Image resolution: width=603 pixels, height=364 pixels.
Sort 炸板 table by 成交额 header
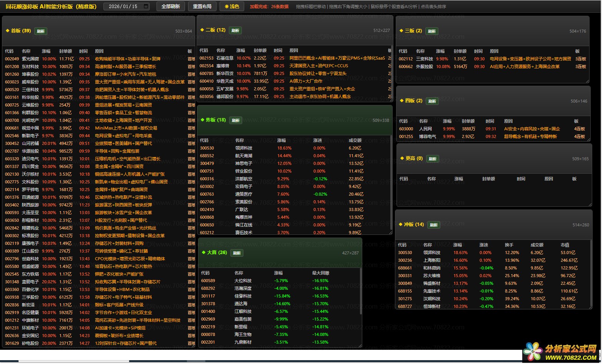tap(355, 140)
